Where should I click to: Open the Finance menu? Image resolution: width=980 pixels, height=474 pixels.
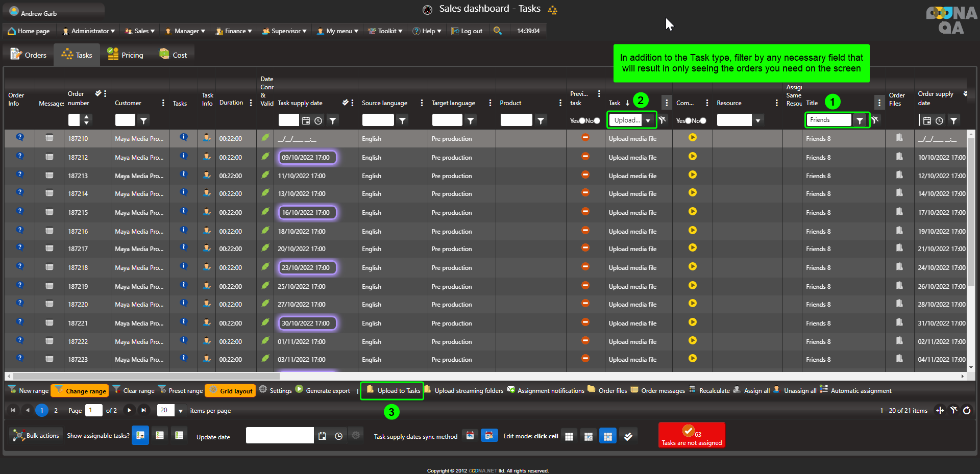point(234,31)
